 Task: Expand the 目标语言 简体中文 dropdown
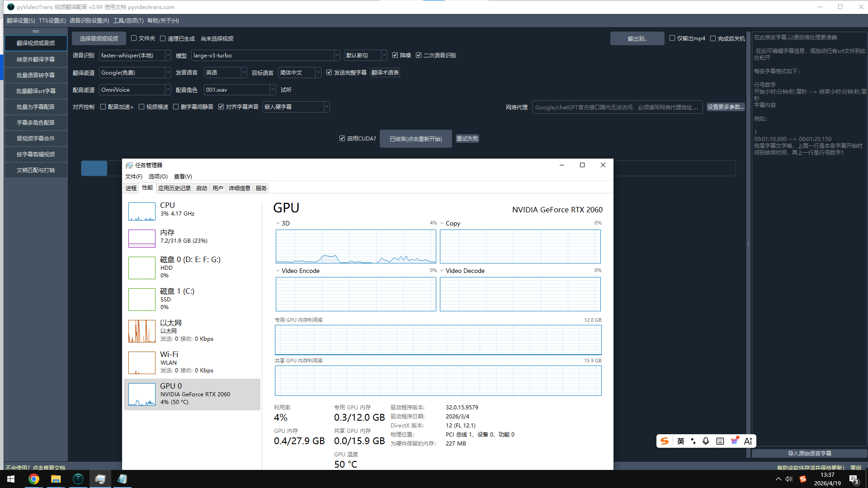pos(299,72)
